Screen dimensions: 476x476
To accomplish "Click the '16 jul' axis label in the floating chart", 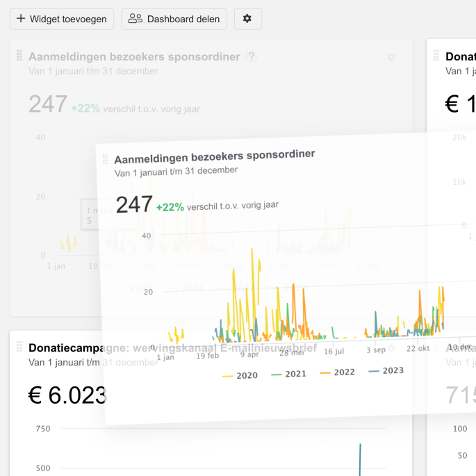I will [334, 352].
